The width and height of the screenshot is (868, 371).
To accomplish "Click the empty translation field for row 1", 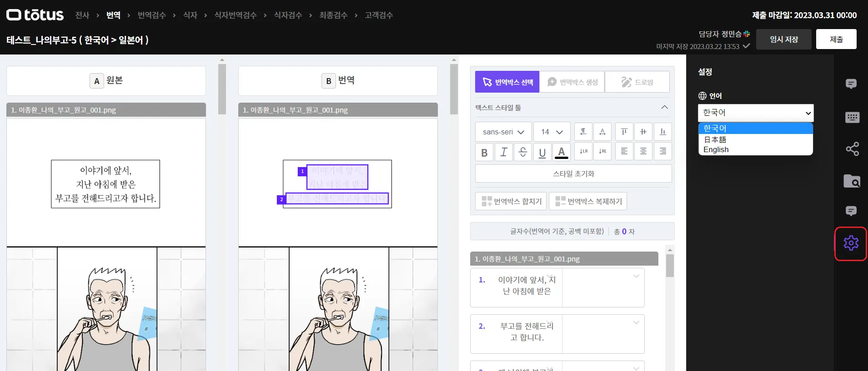I will point(603,288).
